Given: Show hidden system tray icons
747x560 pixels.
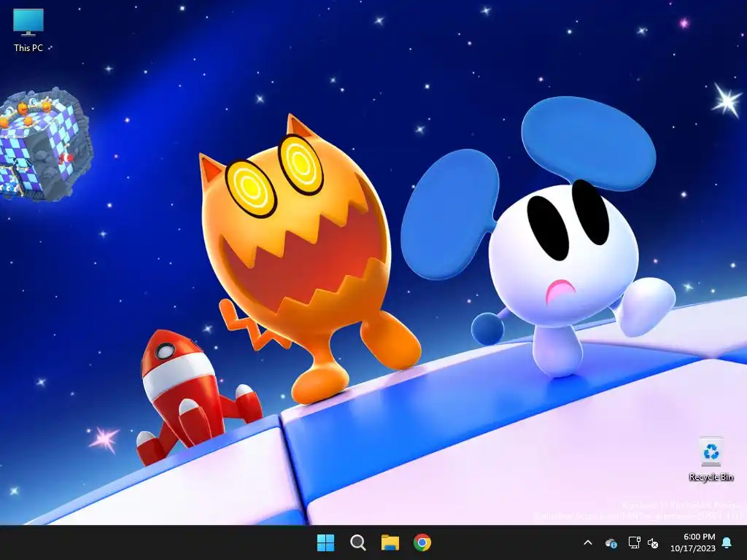Looking at the screenshot, I should click(588, 542).
